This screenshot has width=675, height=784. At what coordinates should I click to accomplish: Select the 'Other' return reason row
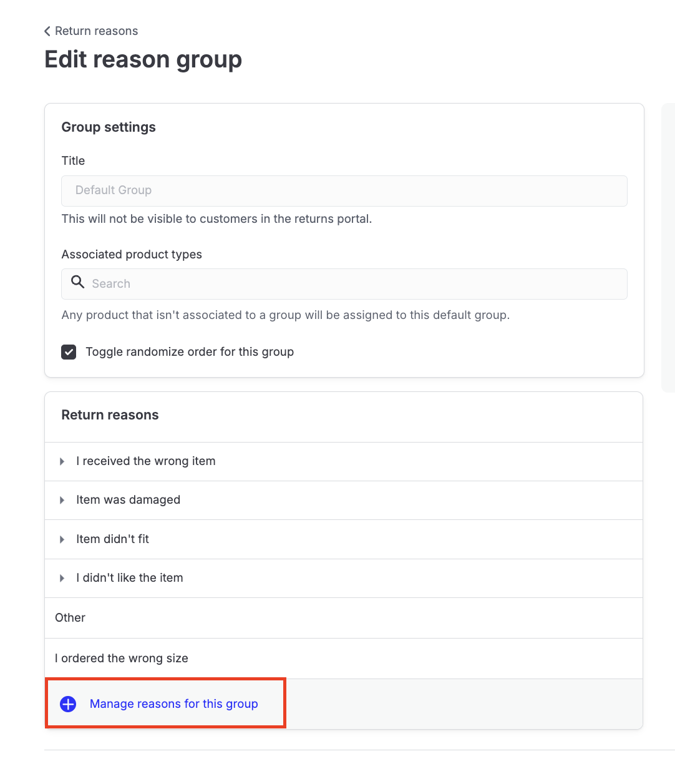click(70, 618)
